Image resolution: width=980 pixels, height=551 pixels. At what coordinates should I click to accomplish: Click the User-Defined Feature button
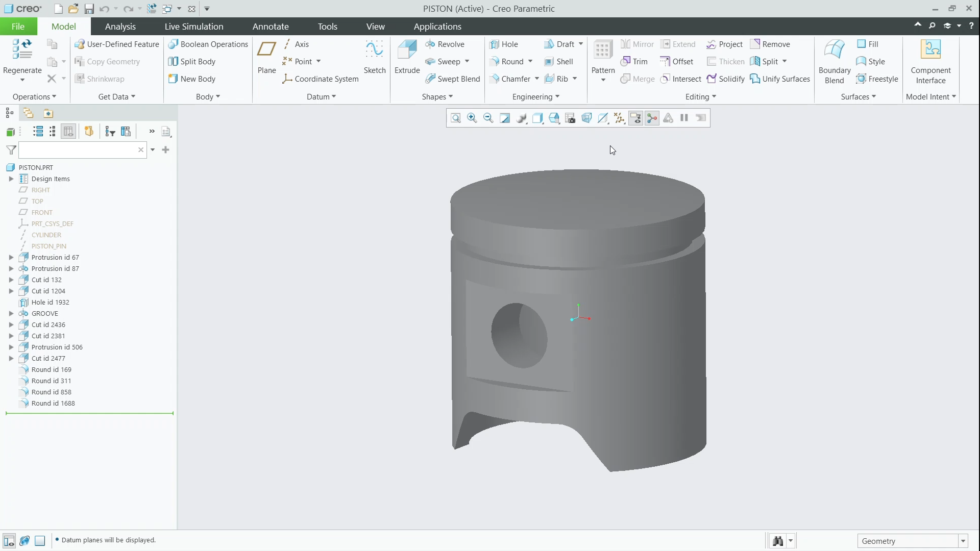tap(117, 44)
